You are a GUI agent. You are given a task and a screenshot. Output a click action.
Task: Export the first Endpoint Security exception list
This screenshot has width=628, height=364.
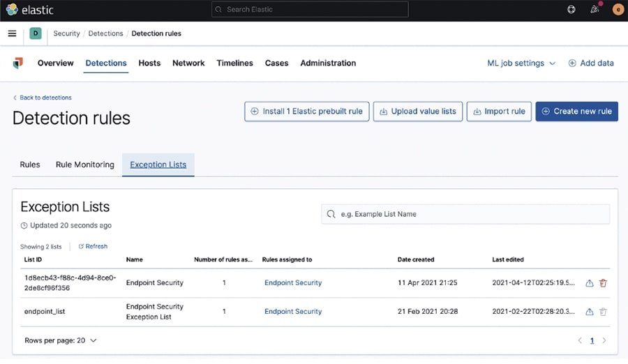click(589, 283)
